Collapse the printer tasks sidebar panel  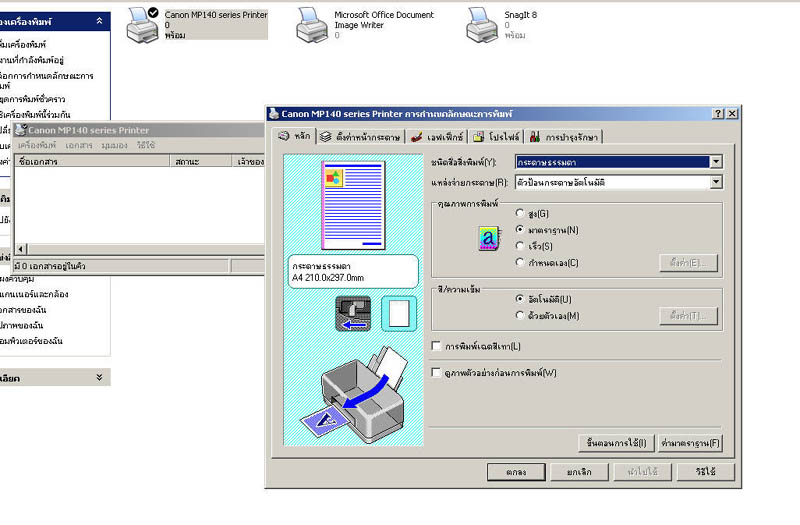(99, 21)
